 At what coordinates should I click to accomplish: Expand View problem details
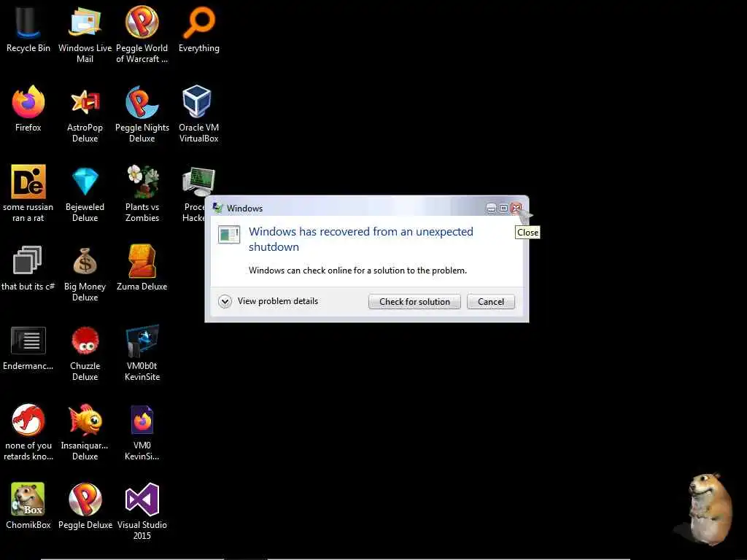pos(268,301)
